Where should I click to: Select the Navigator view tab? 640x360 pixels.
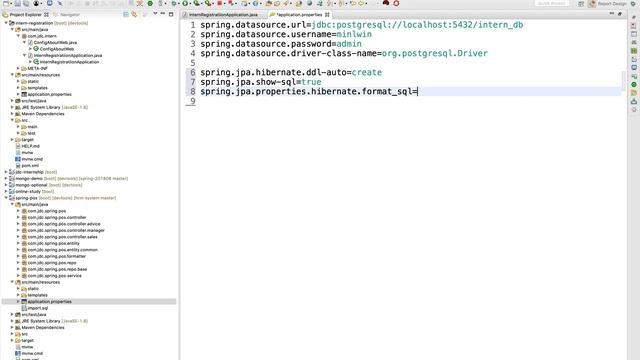coord(66,15)
